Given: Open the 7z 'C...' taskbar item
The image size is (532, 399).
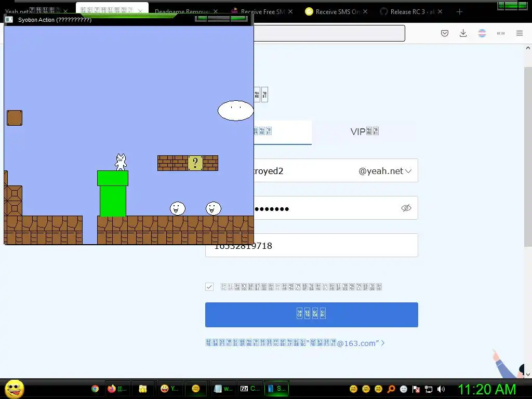Looking at the screenshot, I should click(x=250, y=389).
